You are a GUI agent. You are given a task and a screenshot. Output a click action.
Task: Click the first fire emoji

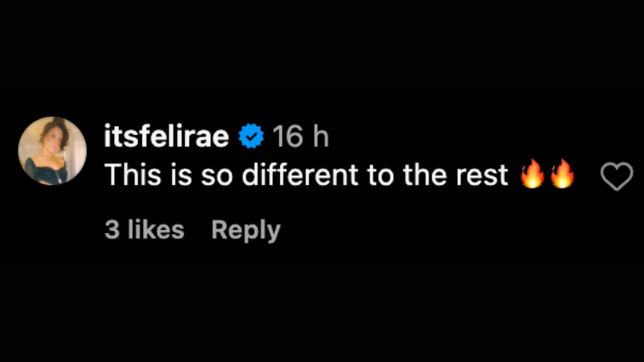pyautogui.click(x=532, y=174)
